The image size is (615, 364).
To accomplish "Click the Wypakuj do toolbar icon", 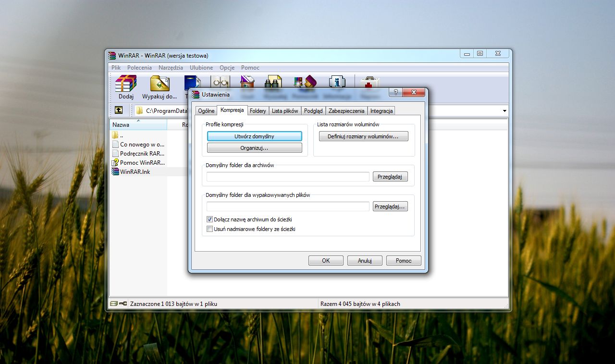I will pyautogui.click(x=160, y=84).
